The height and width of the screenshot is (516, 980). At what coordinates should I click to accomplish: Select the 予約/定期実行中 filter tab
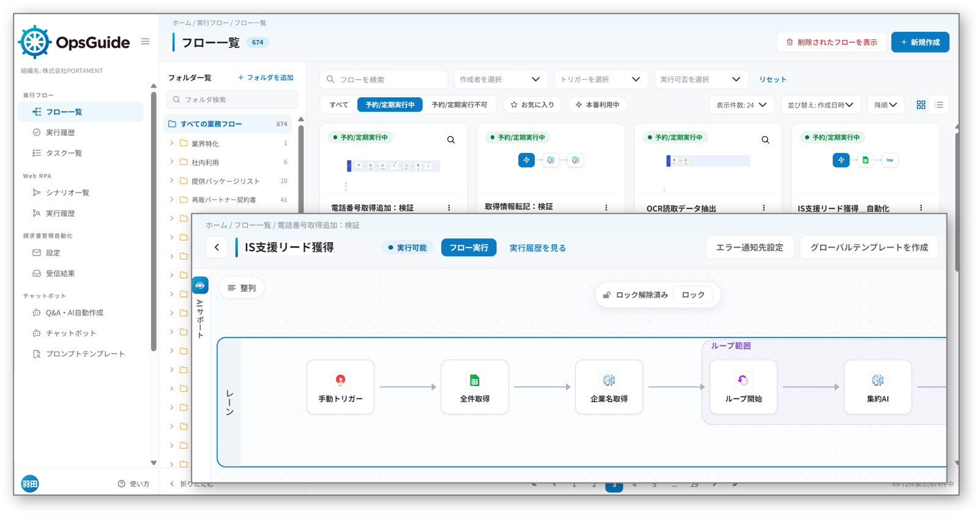[x=390, y=105]
